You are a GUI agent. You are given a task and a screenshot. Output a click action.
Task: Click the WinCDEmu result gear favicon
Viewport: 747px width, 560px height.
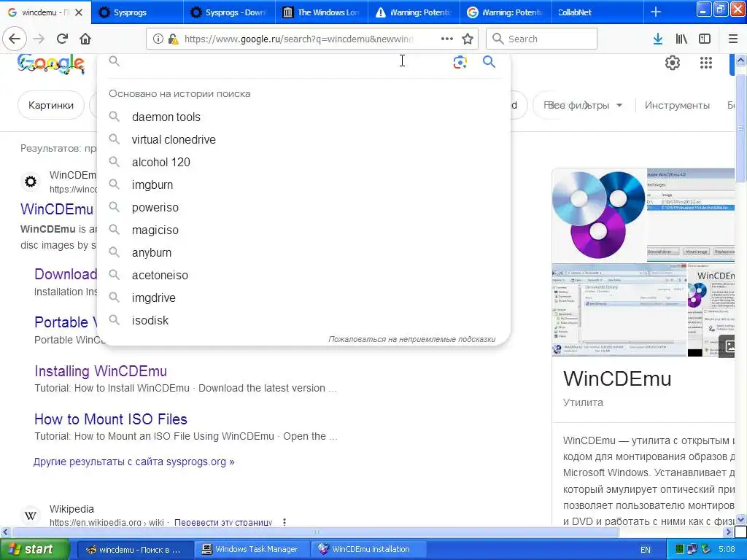(31, 182)
